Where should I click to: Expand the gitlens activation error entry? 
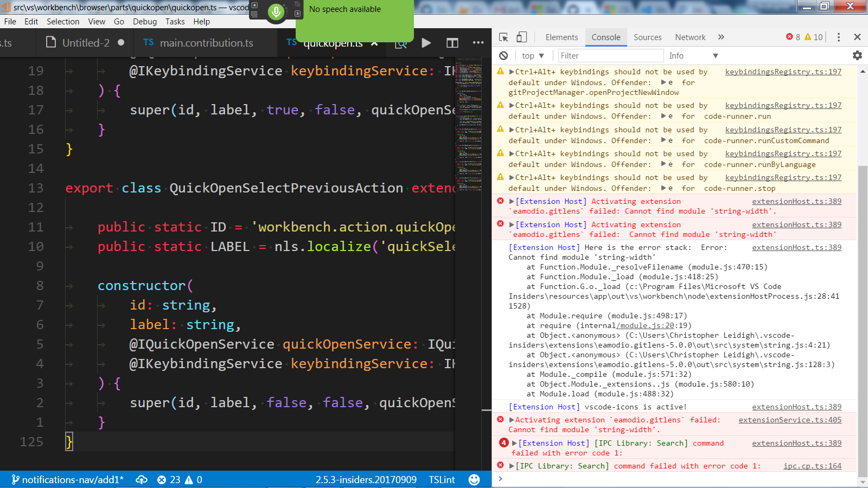tap(510, 201)
